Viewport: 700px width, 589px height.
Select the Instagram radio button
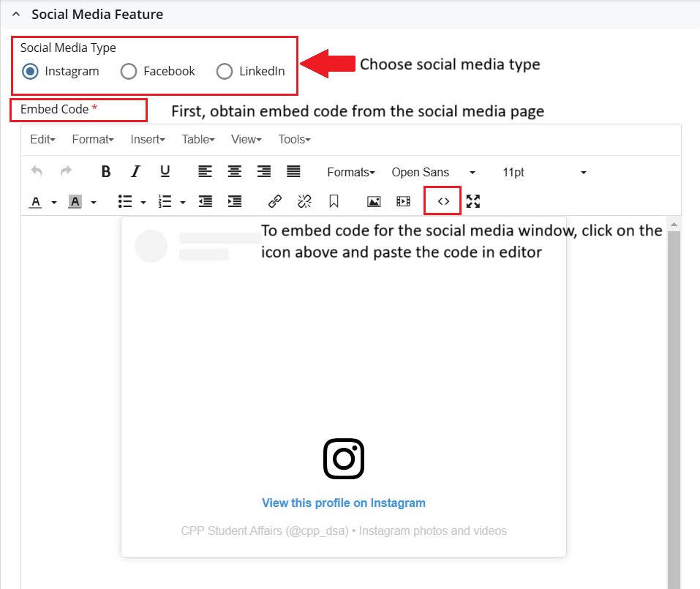coord(31,72)
